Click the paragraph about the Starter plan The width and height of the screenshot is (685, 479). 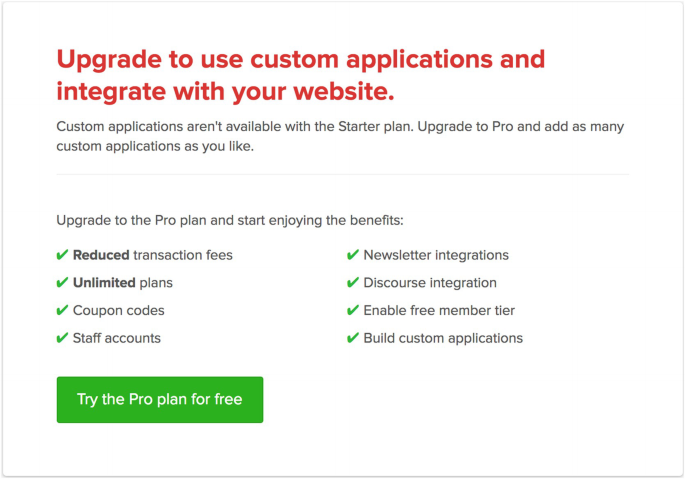(340, 137)
